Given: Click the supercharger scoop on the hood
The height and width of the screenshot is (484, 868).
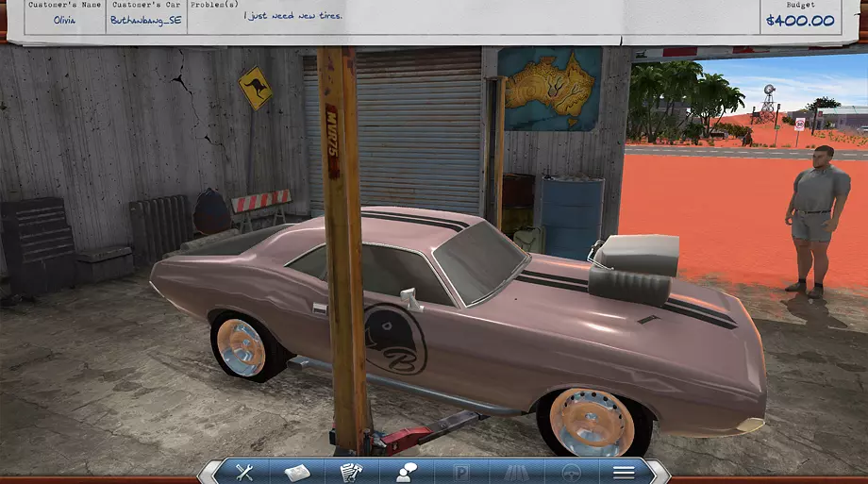Looking at the screenshot, I should pyautogui.click(x=634, y=270).
